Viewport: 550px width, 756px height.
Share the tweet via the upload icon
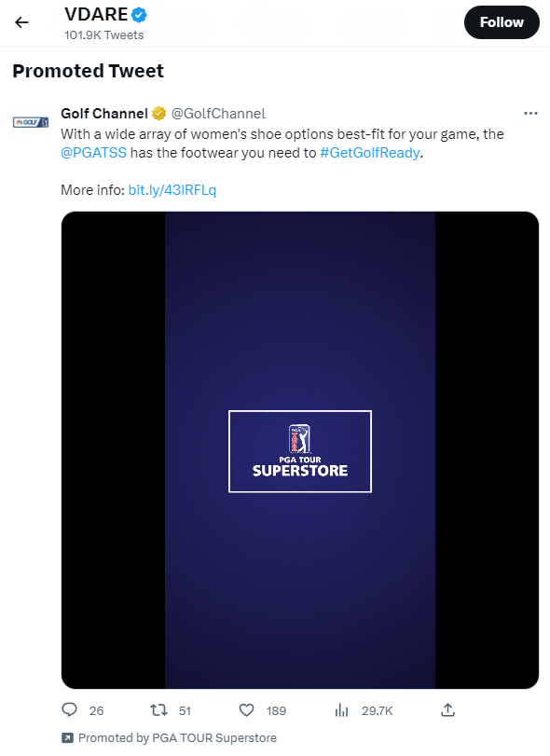[x=447, y=709]
